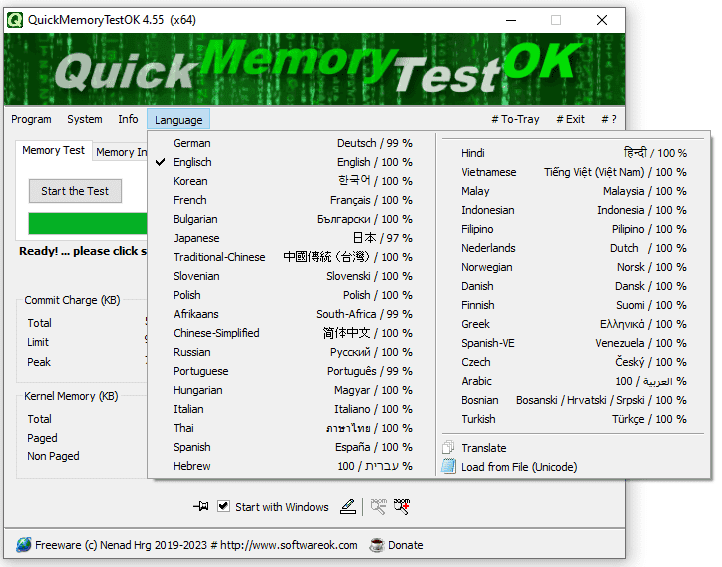722x567 pixels.
Task: Open the System menu
Action: (x=85, y=119)
